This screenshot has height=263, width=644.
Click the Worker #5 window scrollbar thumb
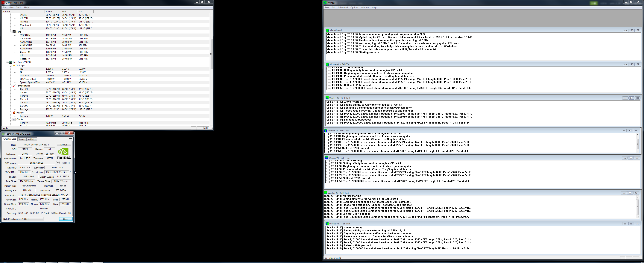(x=637, y=207)
